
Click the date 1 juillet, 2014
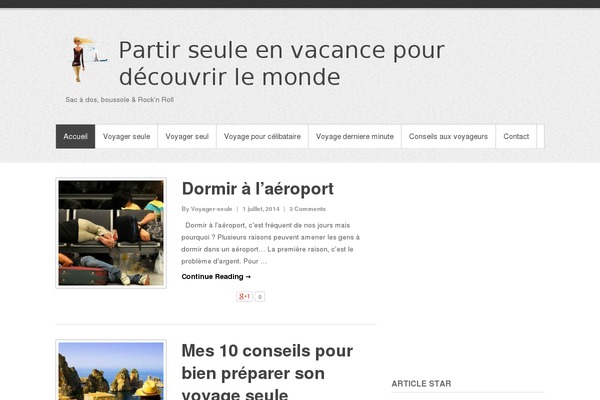(x=261, y=209)
